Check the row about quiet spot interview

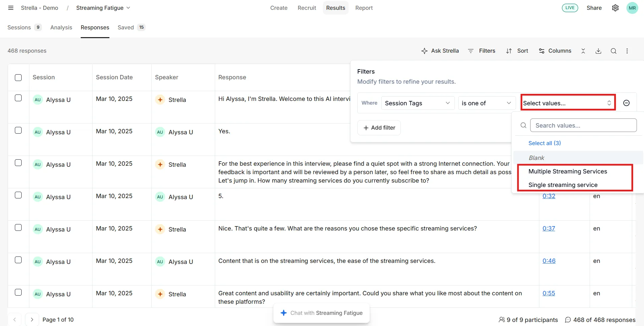pyautogui.click(x=18, y=163)
